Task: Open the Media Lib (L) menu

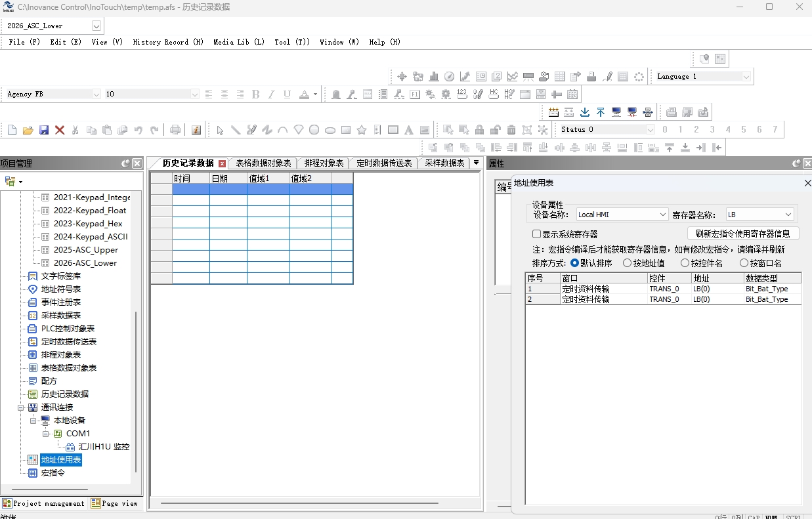Action: point(239,42)
